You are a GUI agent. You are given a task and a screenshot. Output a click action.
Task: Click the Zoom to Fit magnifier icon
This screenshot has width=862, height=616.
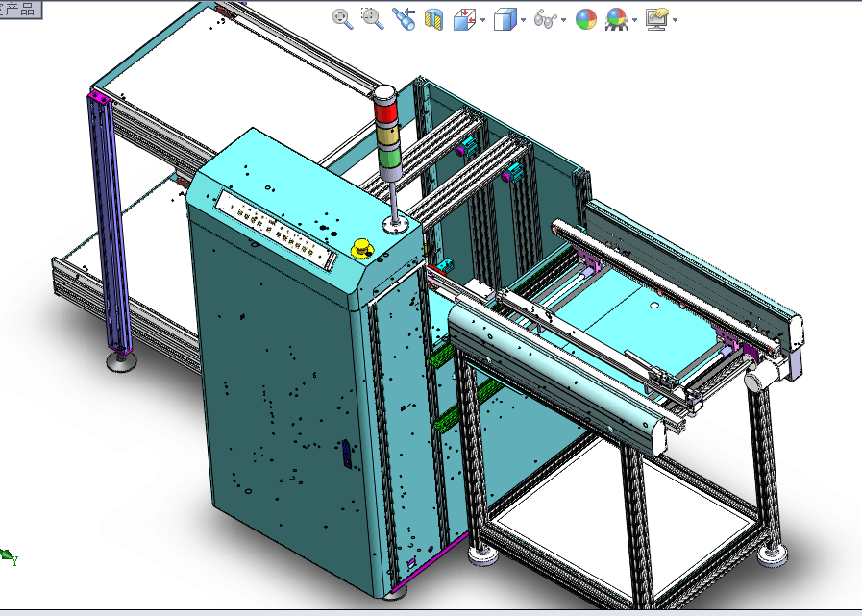342,18
